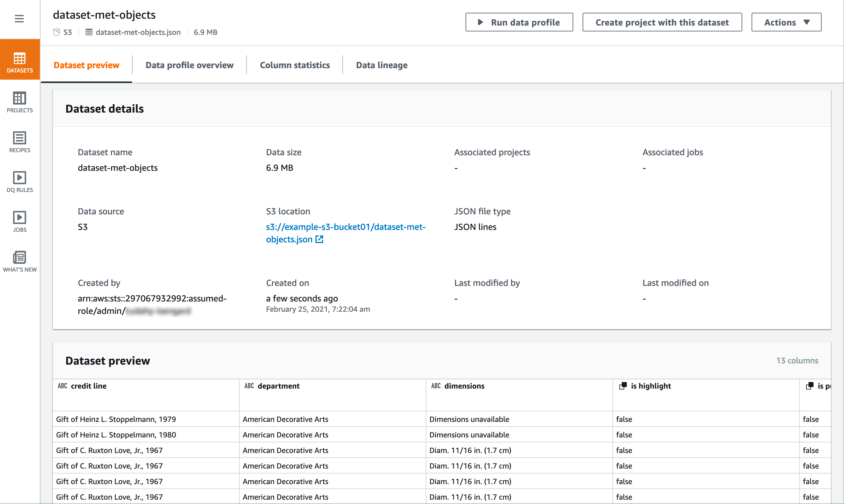Click the external link icon after the S3 location
This screenshot has width=844, height=504.
319,239
